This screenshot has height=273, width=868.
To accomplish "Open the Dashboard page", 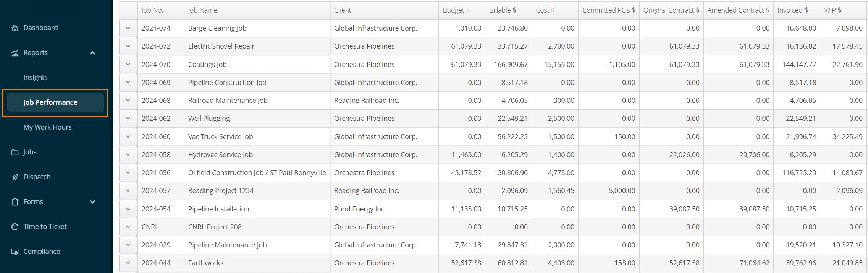I will coord(40,28).
